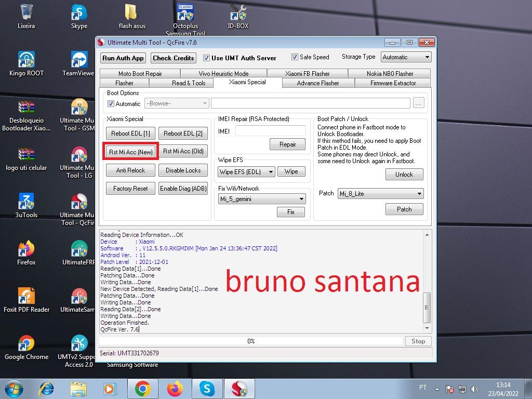Click Reboot EDL [1] button

(130, 134)
